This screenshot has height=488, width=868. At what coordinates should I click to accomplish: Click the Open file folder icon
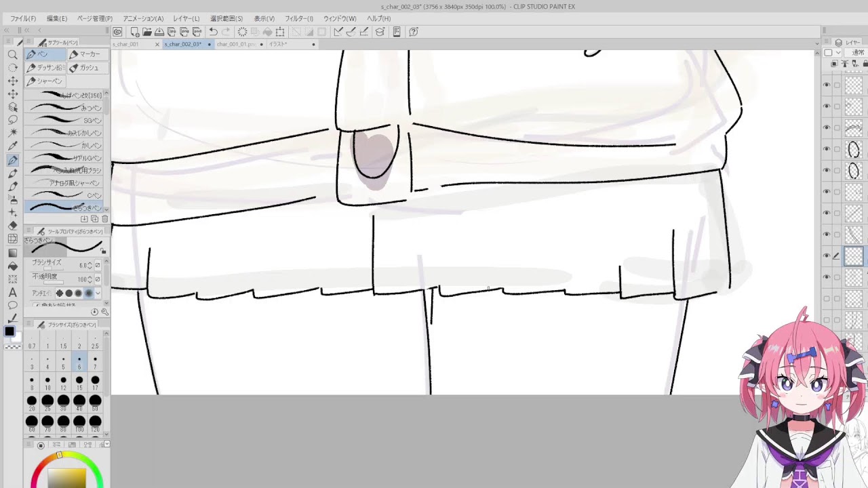point(147,32)
